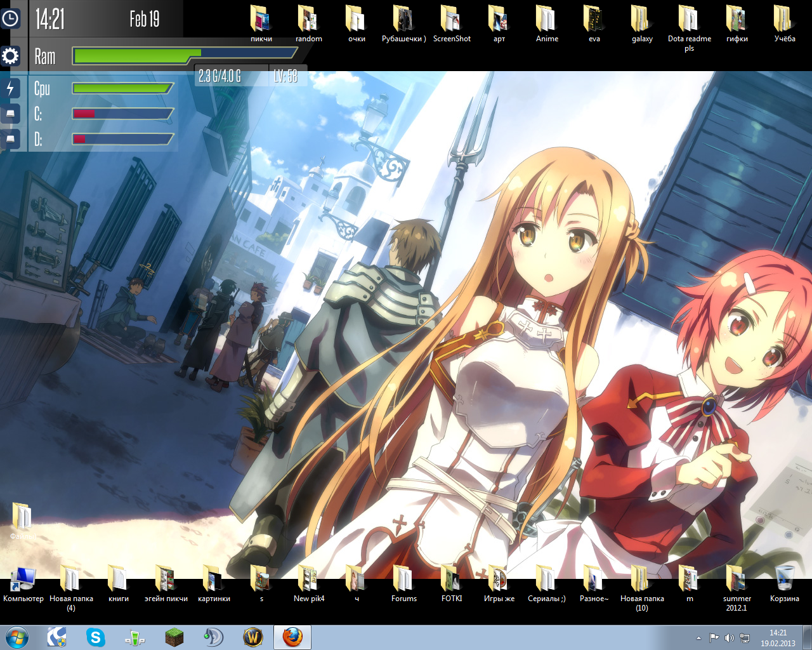Click the widget date Feb 19
Viewport: 812px width, 650px height.
click(x=145, y=19)
